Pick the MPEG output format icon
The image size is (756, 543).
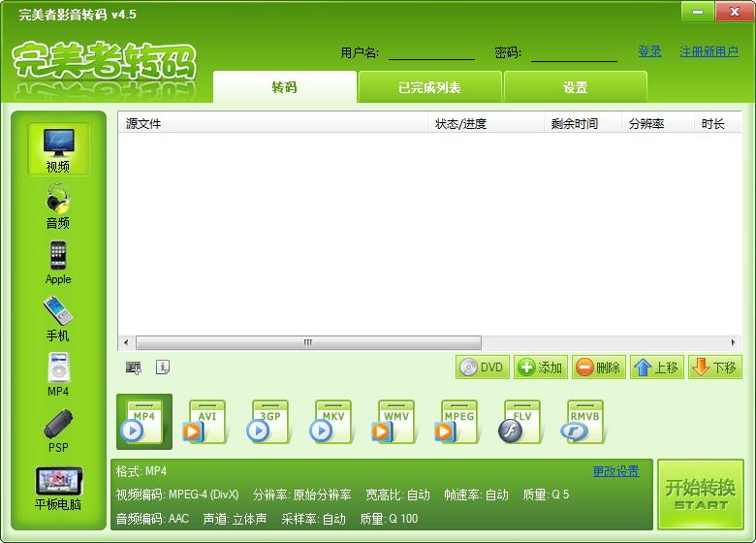point(457,422)
